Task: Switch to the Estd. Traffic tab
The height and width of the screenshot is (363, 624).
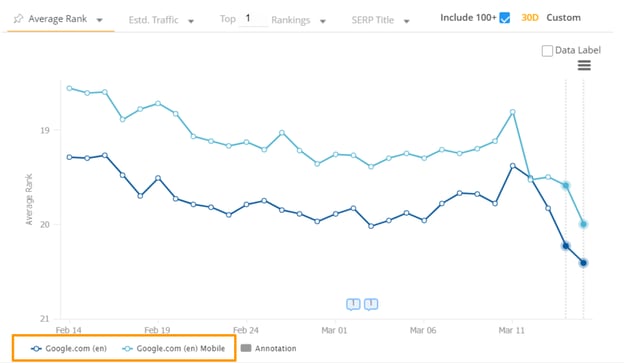Action: 153,20
